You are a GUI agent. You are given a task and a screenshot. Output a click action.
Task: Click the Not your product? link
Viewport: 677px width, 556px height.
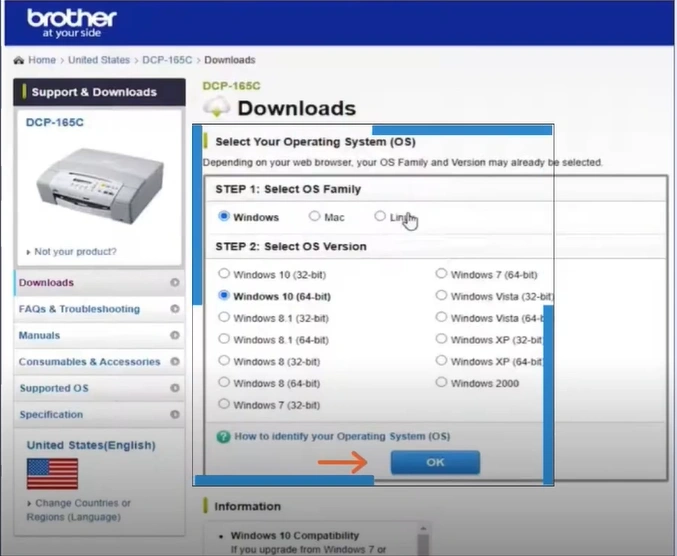coord(75,252)
